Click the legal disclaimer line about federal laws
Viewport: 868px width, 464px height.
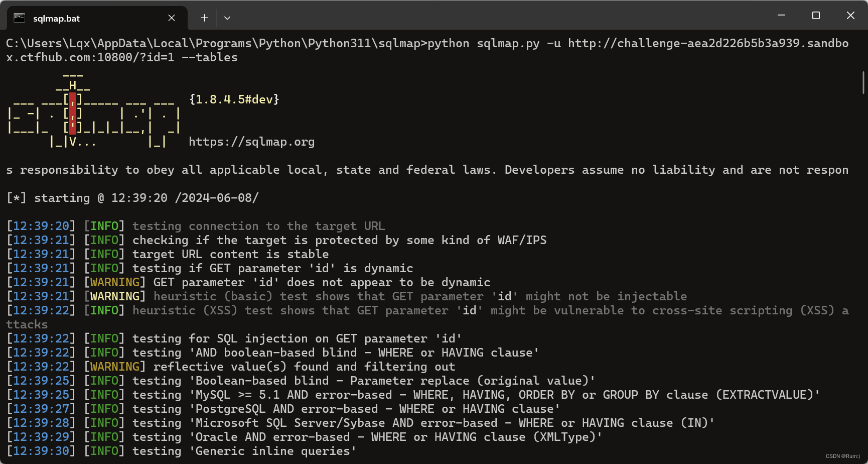tap(427, 170)
